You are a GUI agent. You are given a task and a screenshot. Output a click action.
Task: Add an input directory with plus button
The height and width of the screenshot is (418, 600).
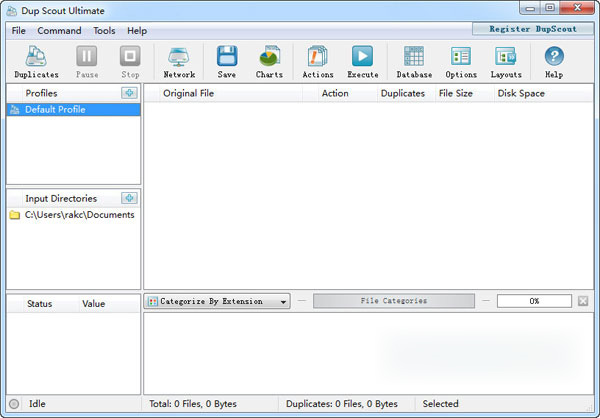click(129, 198)
